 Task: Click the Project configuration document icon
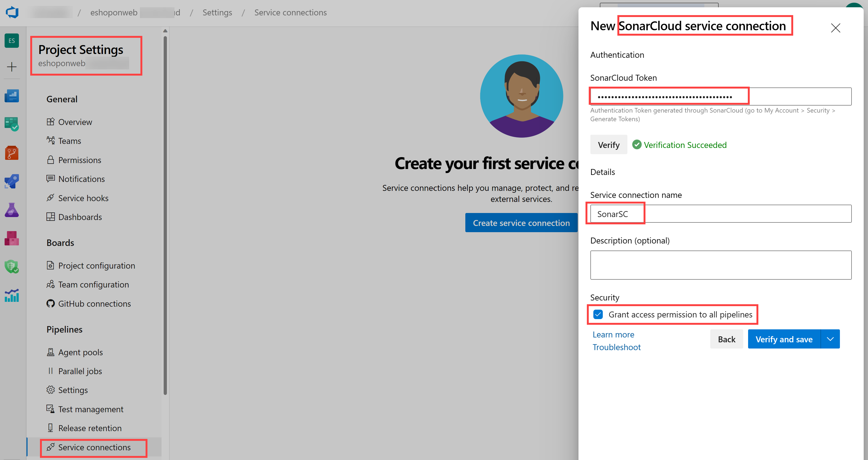[51, 265]
